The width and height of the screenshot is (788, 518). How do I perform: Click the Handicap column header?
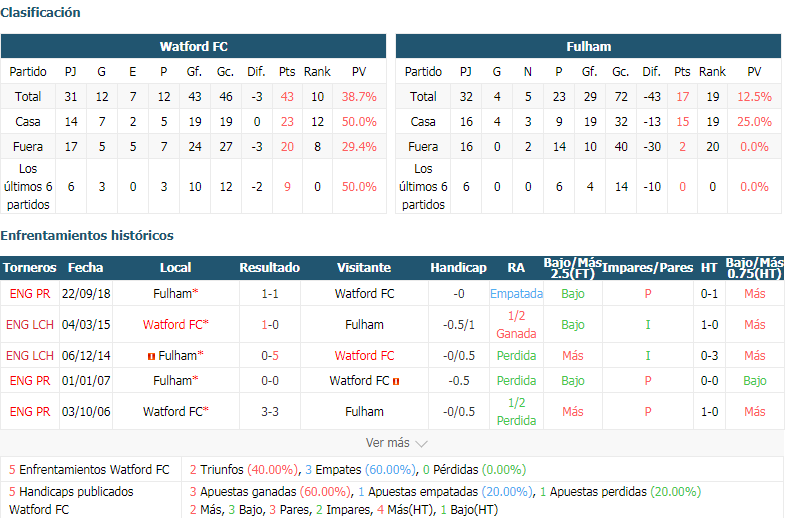(458, 268)
